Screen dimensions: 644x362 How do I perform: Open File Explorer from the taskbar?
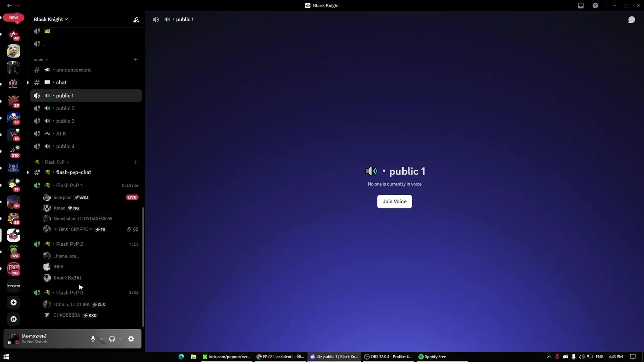pyautogui.click(x=193, y=357)
